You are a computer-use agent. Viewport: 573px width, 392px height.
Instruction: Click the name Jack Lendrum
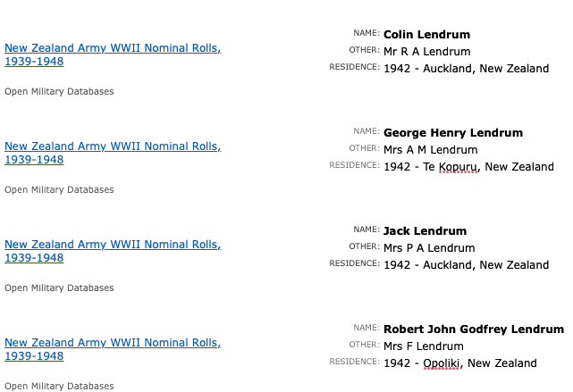[425, 231]
